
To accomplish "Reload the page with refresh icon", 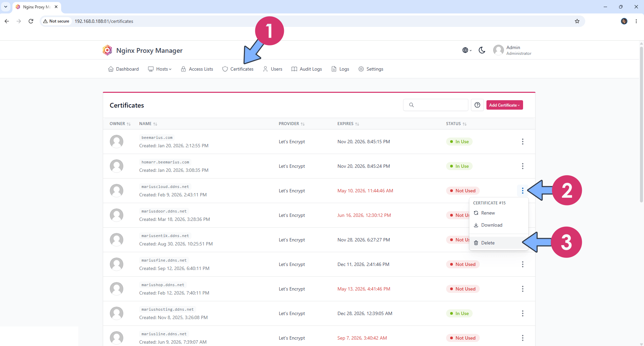I will pyautogui.click(x=31, y=21).
